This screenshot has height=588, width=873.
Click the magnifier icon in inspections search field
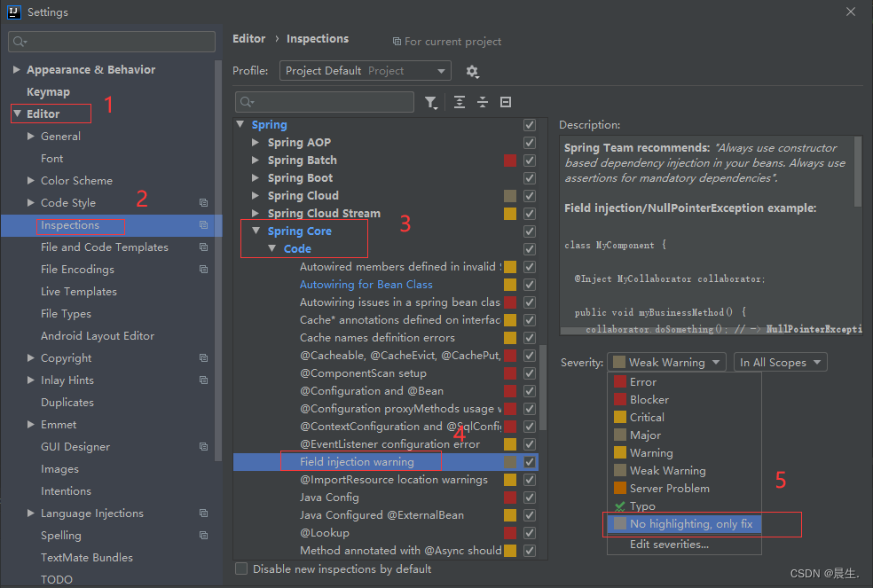247,103
